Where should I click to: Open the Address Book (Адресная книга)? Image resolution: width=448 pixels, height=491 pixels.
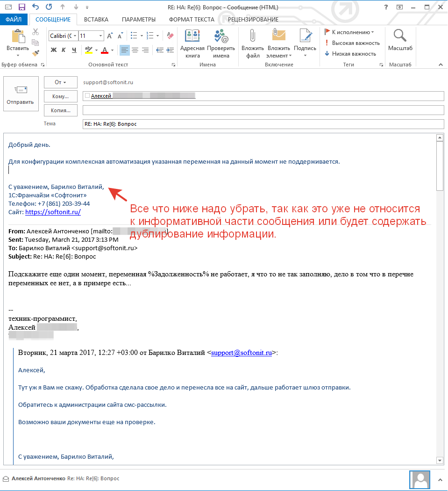(x=192, y=43)
